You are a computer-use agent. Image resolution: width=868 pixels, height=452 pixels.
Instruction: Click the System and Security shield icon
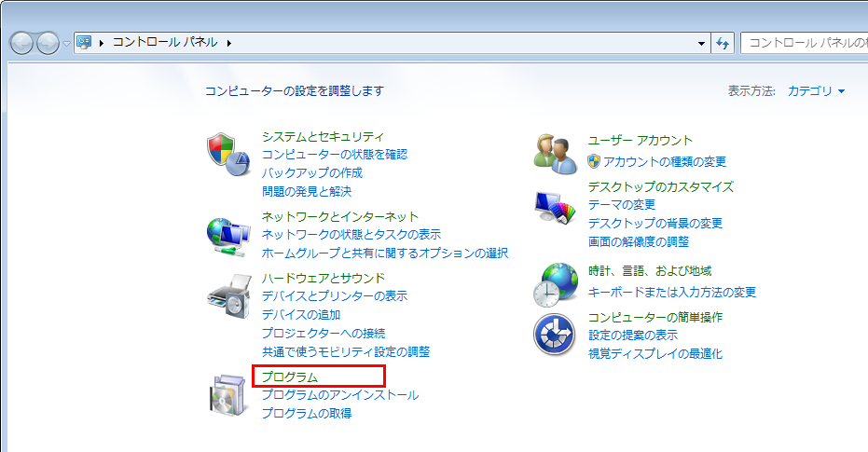click(229, 155)
